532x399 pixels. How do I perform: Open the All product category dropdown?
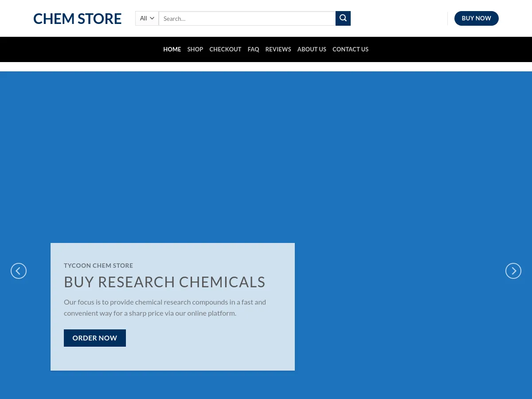[146, 18]
